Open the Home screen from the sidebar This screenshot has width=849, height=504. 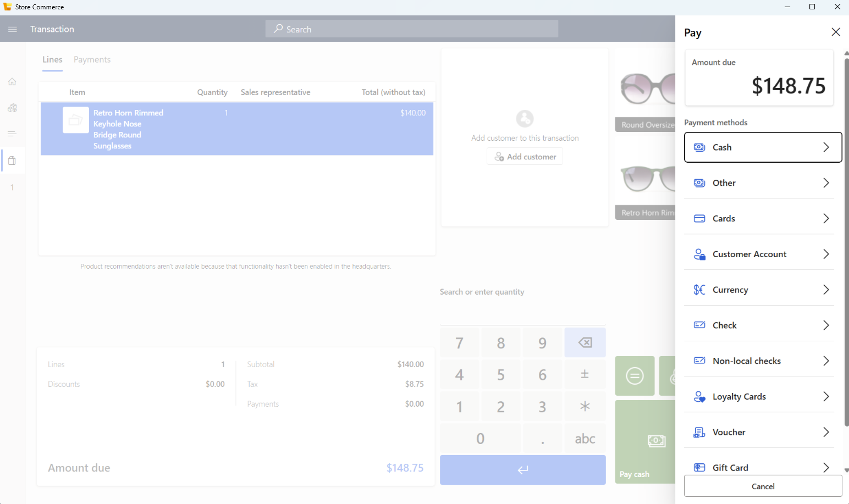[x=12, y=81]
